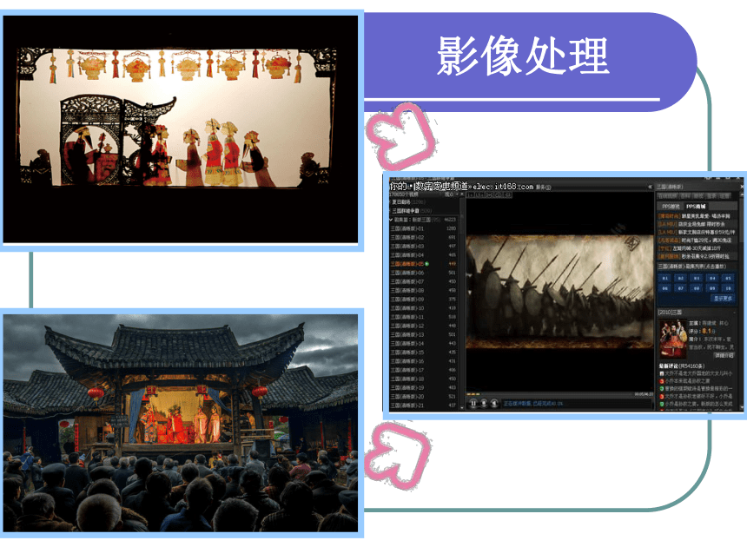
Task: Expand the 夏日剧场 category
Action: 391,202
